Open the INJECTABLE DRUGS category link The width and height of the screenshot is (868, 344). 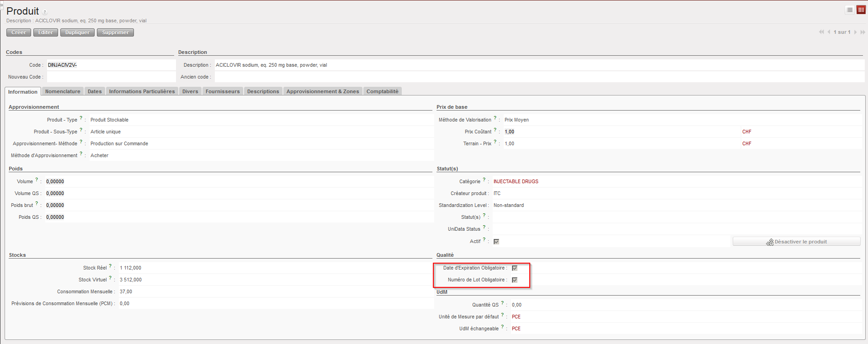point(516,181)
